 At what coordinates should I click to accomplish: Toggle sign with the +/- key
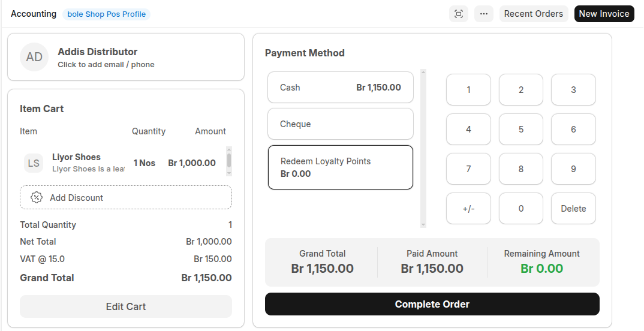pyautogui.click(x=468, y=209)
